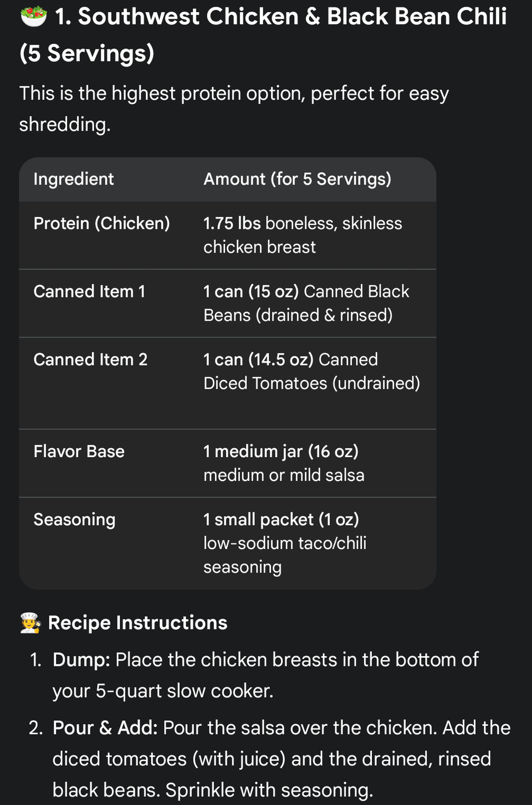
Task: Click the low-sodium taco/chili seasoning cell
Action: 285,543
